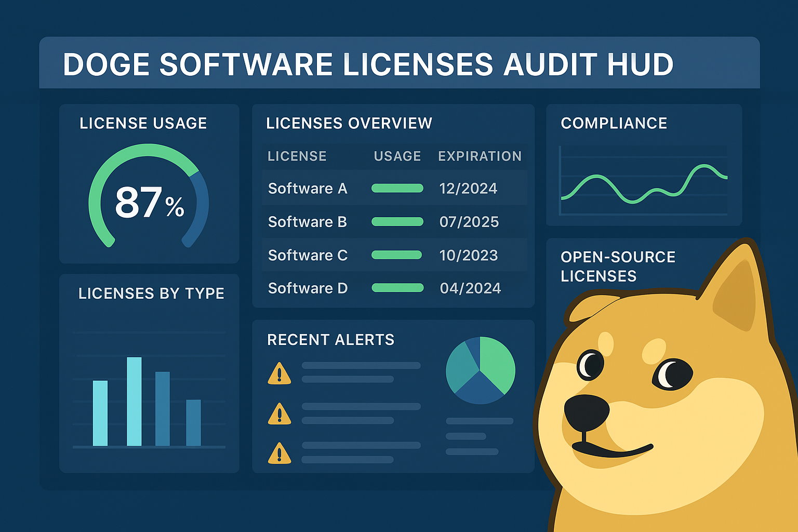
Task: Sort by the USAGE column header
Action: (x=397, y=156)
